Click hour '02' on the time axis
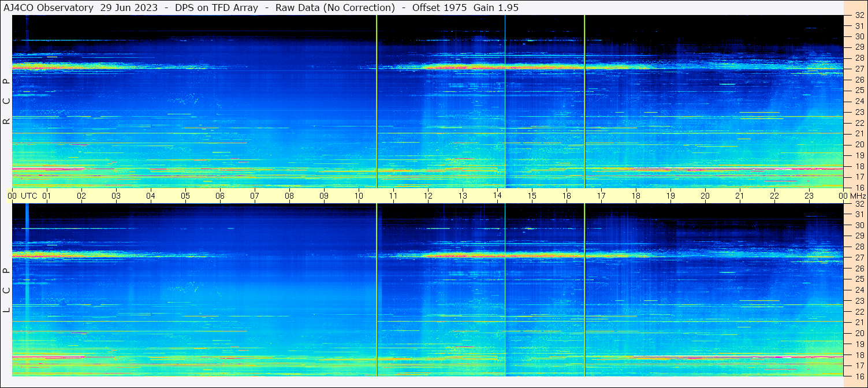The image size is (868, 388). (x=81, y=196)
